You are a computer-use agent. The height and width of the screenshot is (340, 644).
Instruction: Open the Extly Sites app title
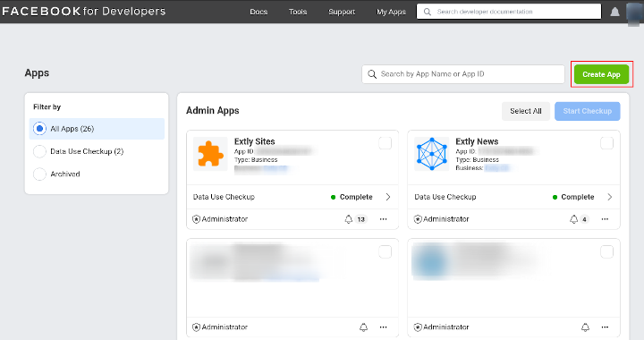255,141
